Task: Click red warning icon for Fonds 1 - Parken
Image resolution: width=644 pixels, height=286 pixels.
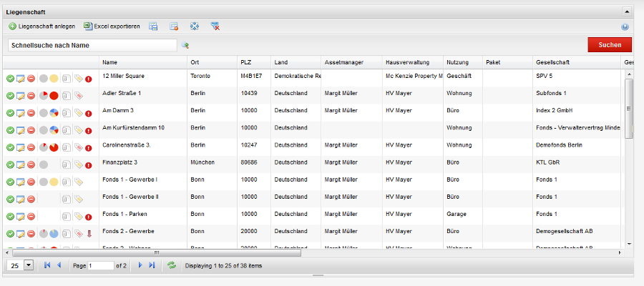Action: [x=88, y=217]
